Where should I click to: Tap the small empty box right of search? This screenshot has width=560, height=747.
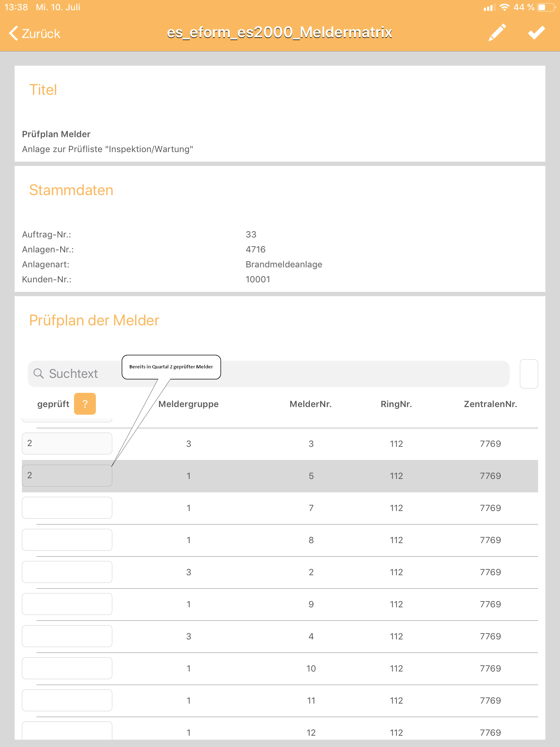pos(529,373)
